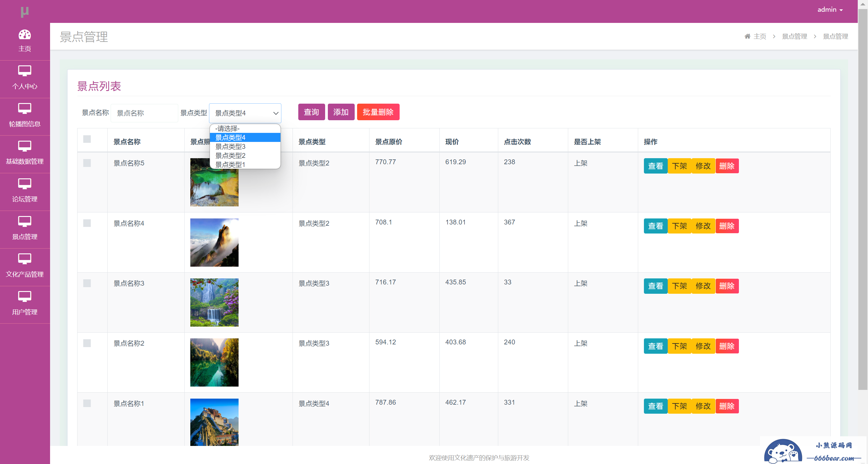The image size is (868, 464).
Task: Open 文化产品管理 monitor icon in sidebar
Action: pos(25,259)
